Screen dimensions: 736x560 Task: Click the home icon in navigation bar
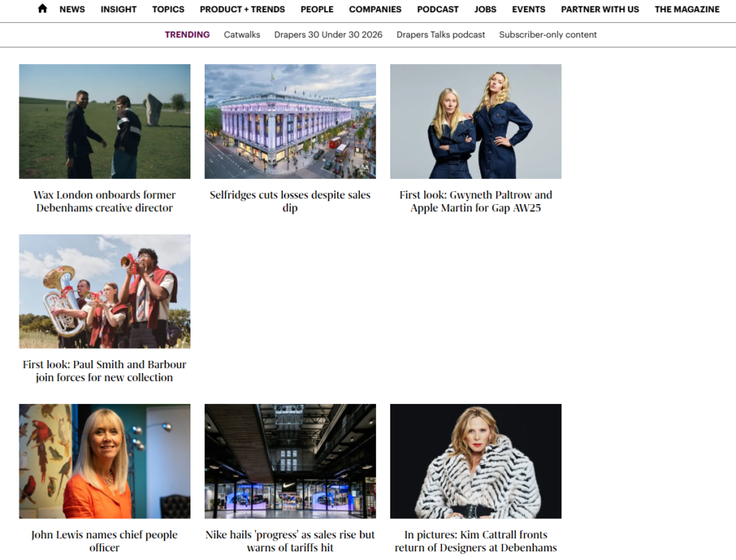click(x=42, y=9)
